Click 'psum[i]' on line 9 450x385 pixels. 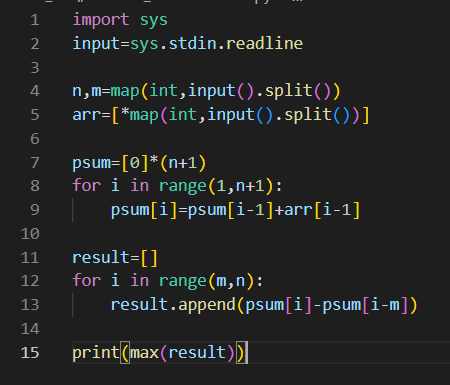click(144, 210)
